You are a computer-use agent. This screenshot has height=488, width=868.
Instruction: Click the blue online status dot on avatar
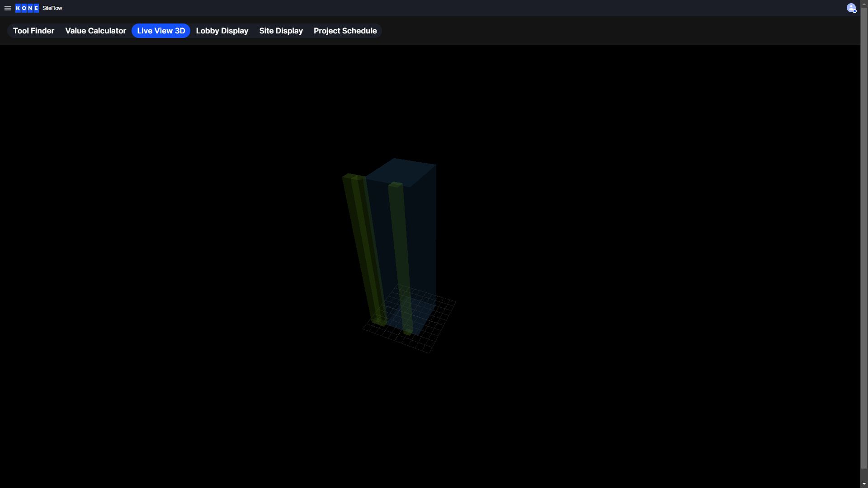point(855,12)
